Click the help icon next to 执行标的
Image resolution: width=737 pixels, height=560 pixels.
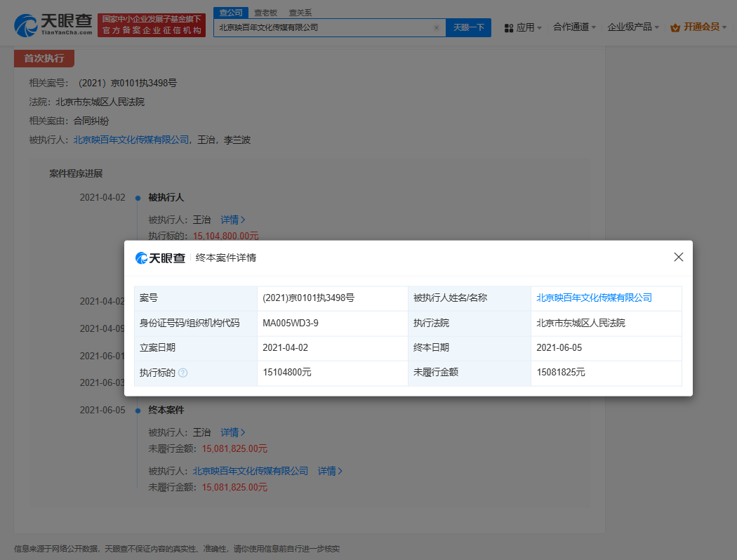coord(183,373)
